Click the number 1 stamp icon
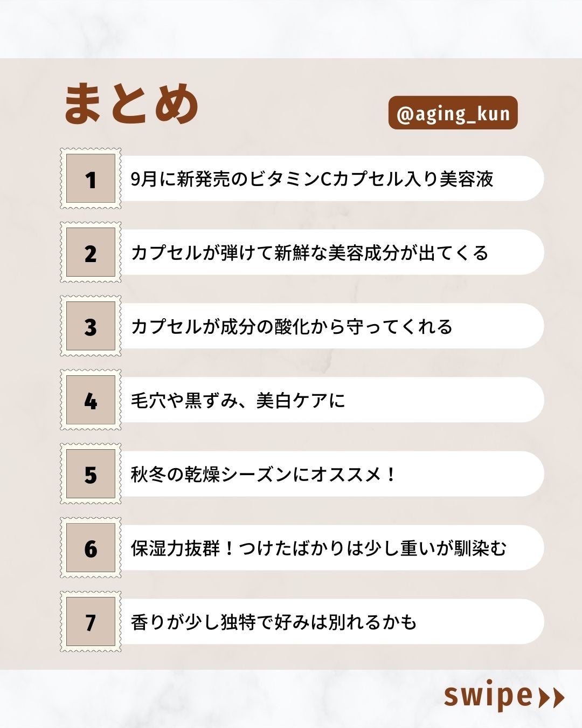The image size is (582, 728). coord(91,179)
